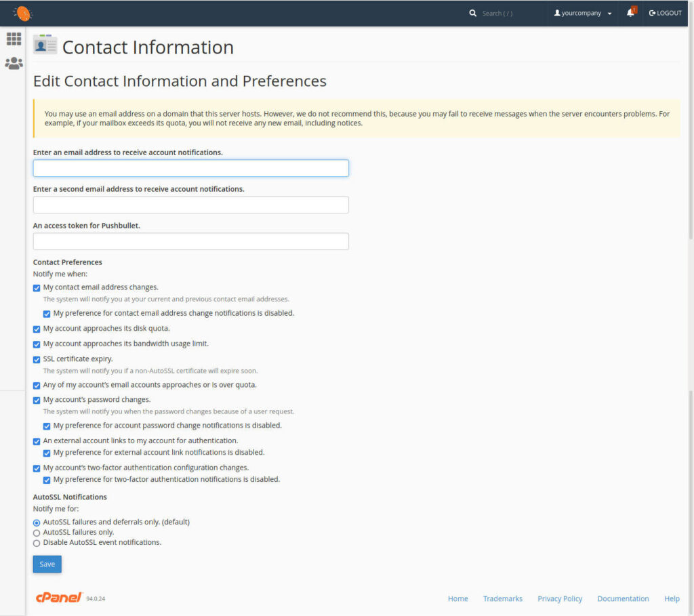
Task: Click the second email address field
Action: tap(190, 205)
